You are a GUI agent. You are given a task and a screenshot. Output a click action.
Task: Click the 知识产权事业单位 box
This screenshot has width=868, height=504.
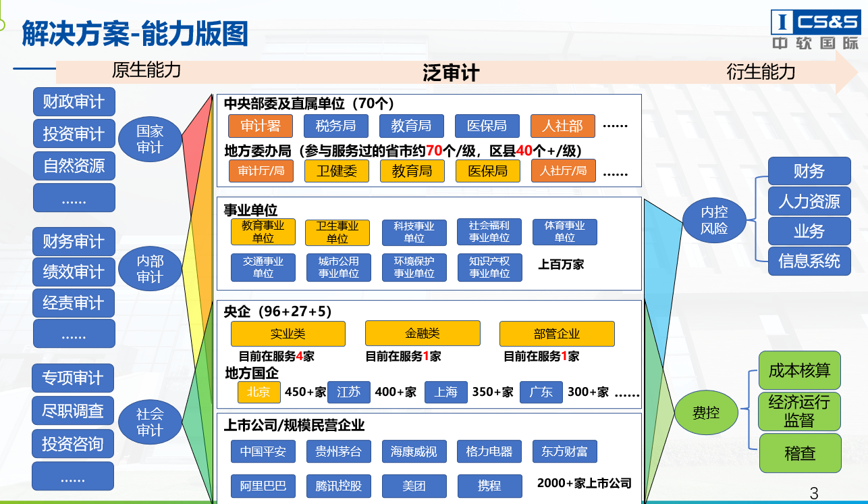(489, 268)
